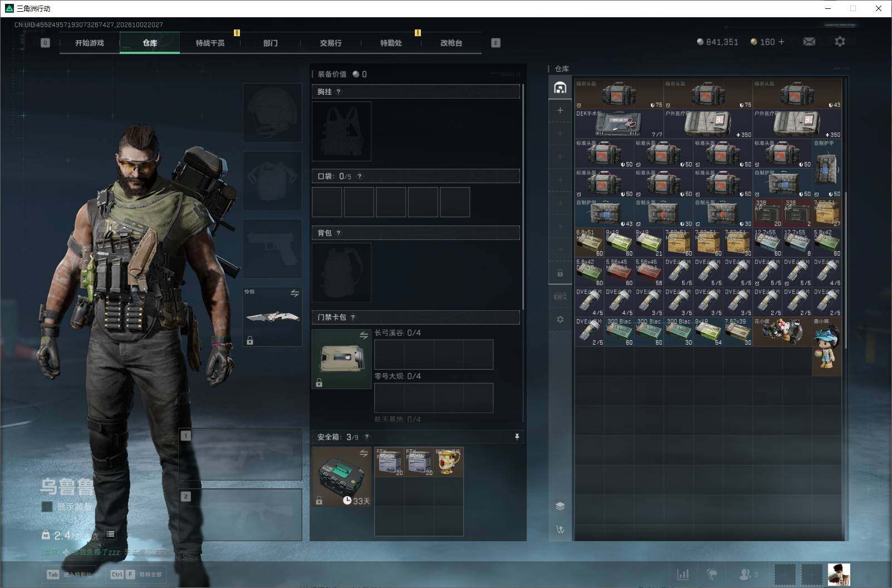Open the mail envelope icon

coord(809,42)
